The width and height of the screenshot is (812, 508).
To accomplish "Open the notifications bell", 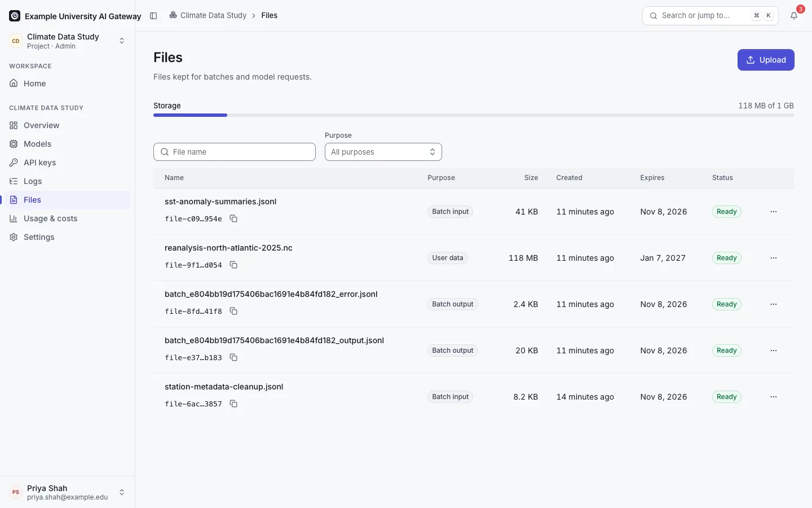I will [x=794, y=16].
